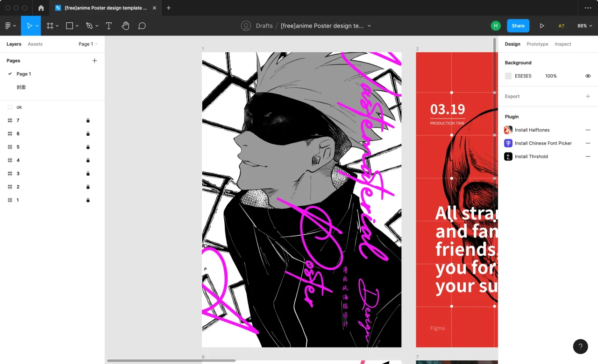This screenshot has width=598, height=364.
Task: Go to the Figma home screen
Action: coord(41,8)
